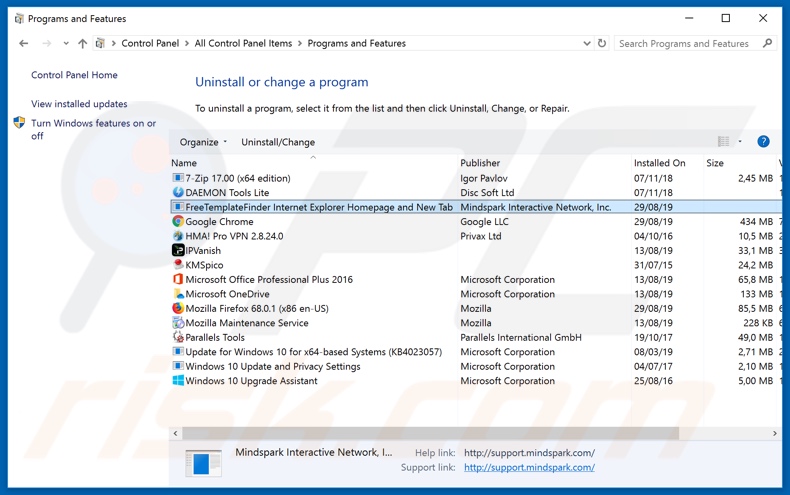
Task: Click the Help link URL text
Action: [529, 453]
